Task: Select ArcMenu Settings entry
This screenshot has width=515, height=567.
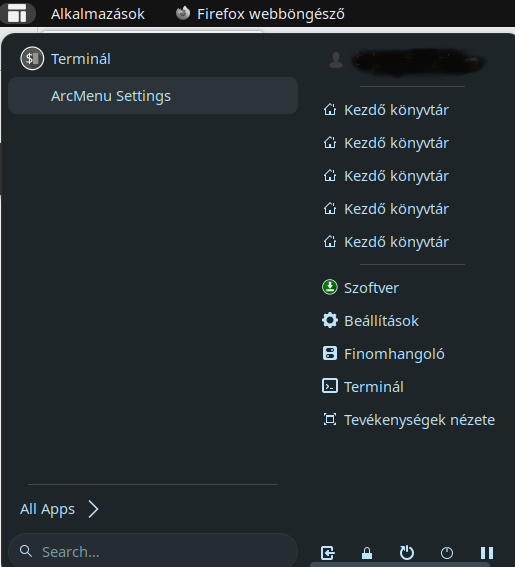Action: pos(153,96)
